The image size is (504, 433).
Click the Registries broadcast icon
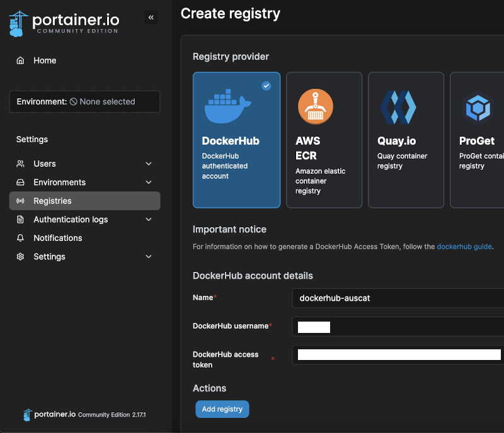[x=20, y=201]
